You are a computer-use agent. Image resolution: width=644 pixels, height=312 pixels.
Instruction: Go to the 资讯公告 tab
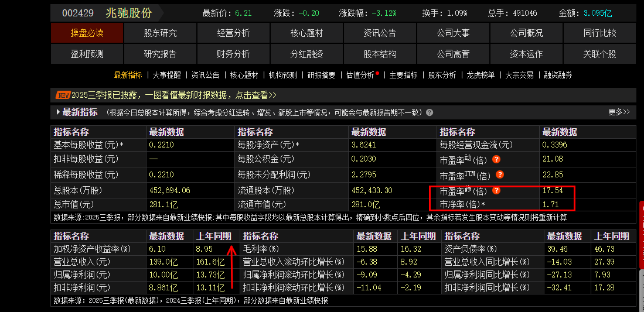(x=380, y=33)
